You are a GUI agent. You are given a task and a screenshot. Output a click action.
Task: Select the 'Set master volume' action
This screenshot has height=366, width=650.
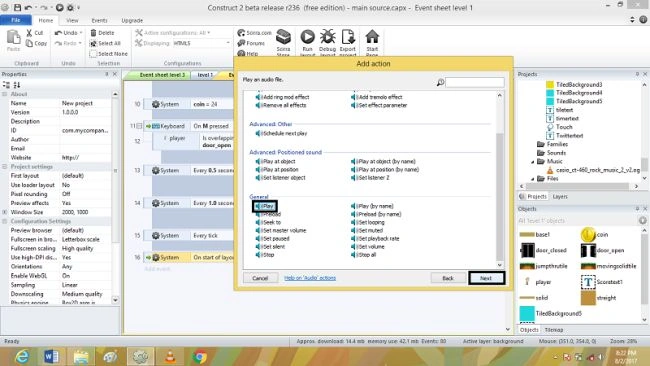(x=281, y=230)
